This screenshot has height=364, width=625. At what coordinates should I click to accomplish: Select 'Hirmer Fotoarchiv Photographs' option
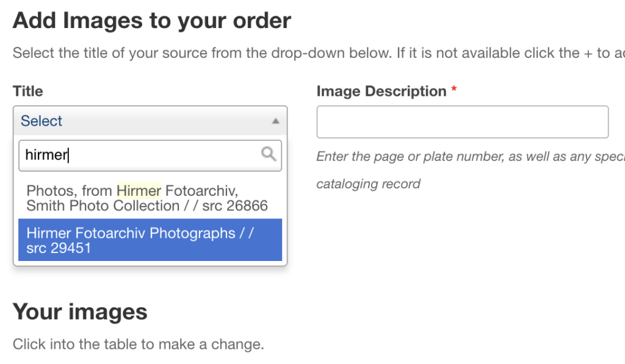pos(150,240)
